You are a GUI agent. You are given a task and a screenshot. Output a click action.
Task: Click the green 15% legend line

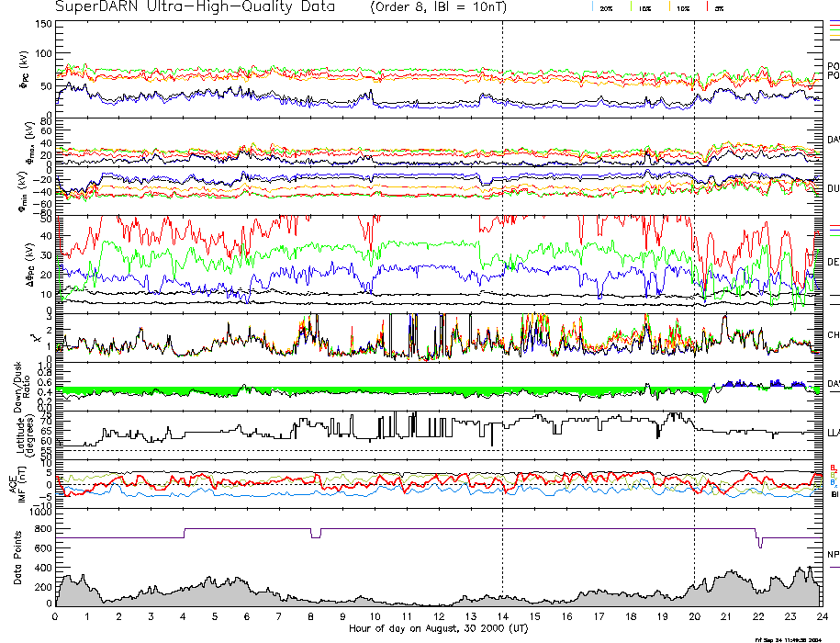pyautogui.click(x=631, y=6)
